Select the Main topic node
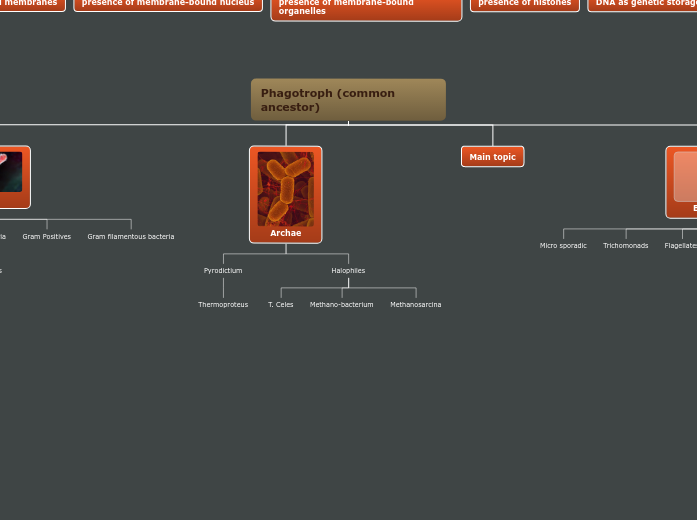 492,157
